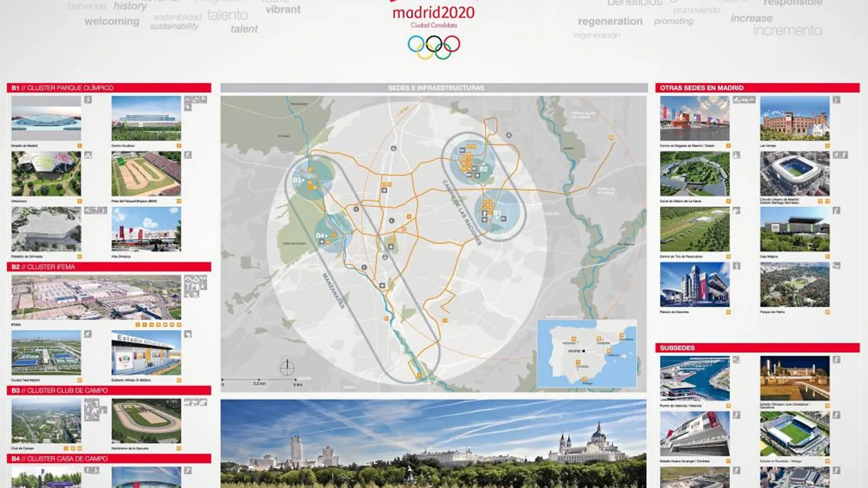Click the tennis pictogram beside Caja Mágica

click(836, 210)
